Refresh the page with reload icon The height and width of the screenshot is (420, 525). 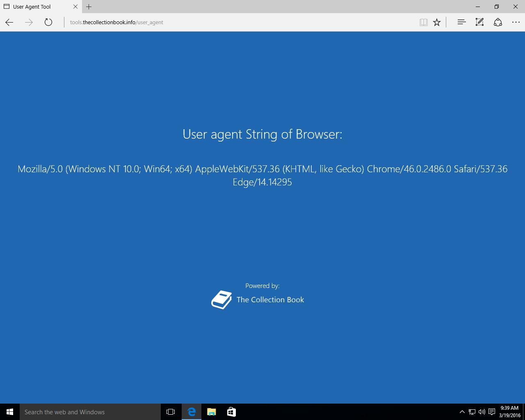(48, 22)
